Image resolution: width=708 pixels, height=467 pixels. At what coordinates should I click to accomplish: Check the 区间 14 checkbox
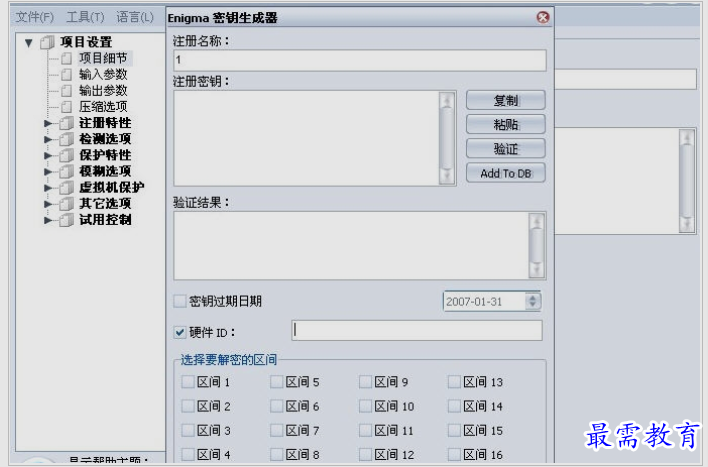(455, 406)
